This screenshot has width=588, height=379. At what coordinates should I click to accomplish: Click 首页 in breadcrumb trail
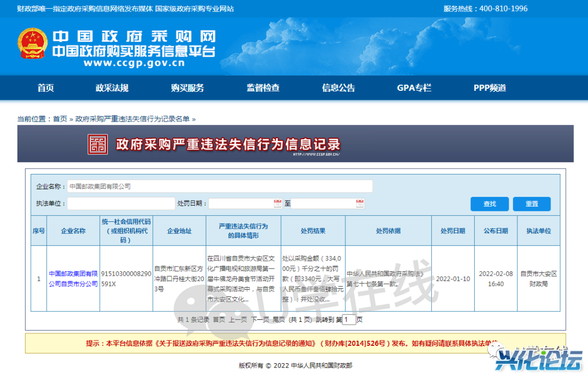pos(60,119)
